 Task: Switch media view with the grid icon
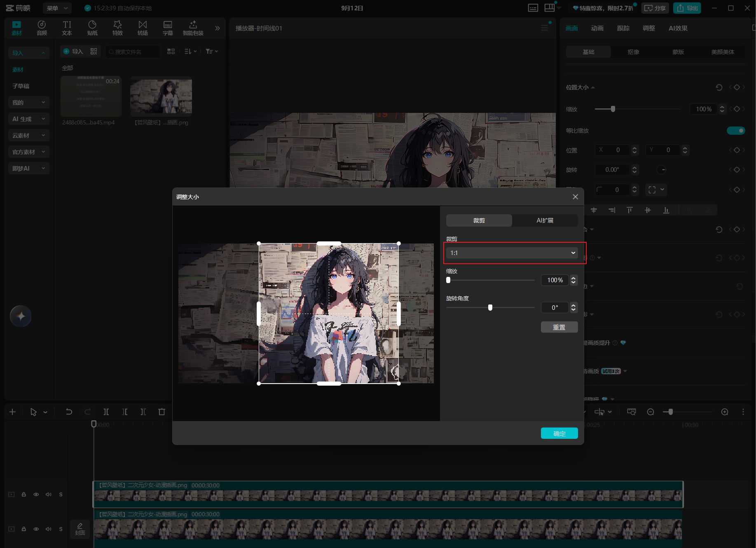(x=171, y=51)
